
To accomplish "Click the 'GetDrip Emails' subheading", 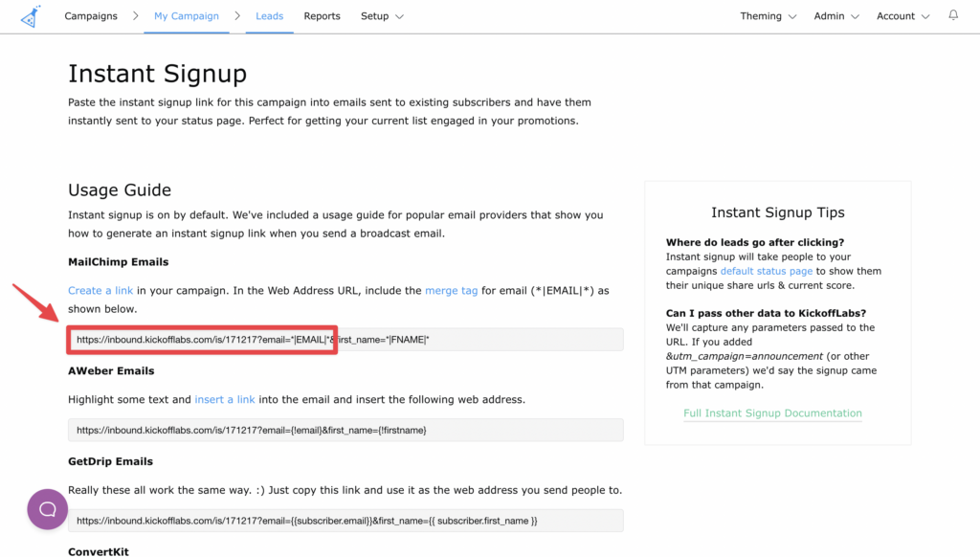I will click(x=111, y=461).
